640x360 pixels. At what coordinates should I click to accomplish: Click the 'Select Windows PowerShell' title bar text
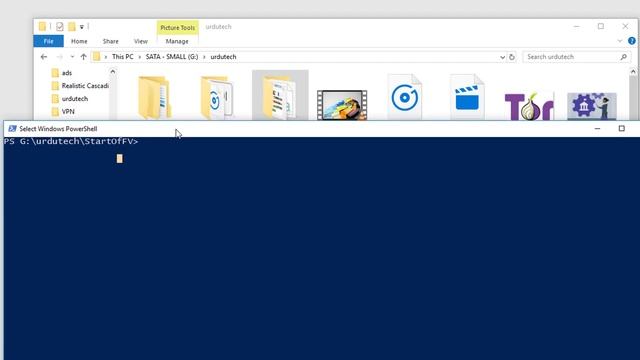tap(58, 129)
